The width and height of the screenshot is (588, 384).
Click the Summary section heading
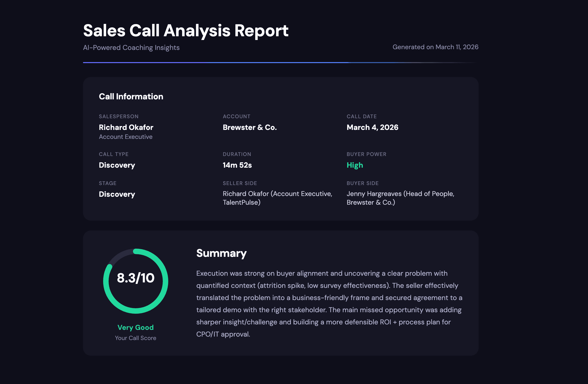221,253
